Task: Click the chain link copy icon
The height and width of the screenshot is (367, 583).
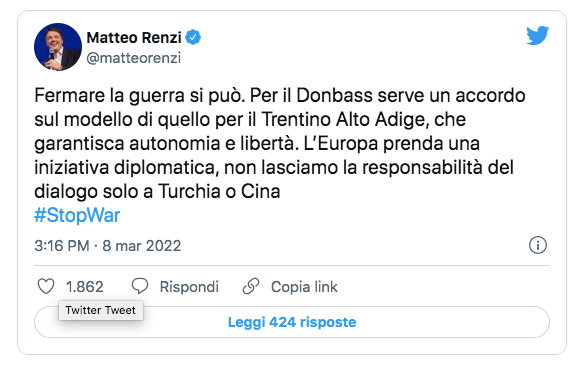Action: point(251,286)
